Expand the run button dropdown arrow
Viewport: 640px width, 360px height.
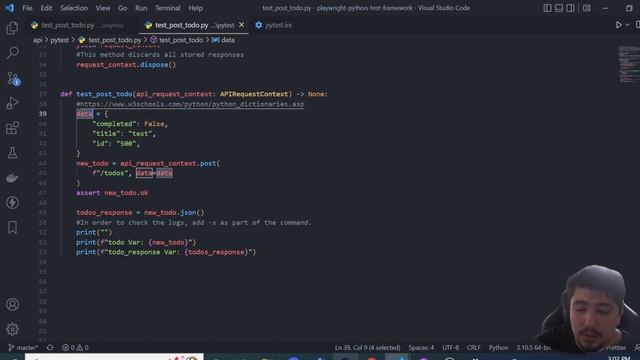tap(627, 25)
